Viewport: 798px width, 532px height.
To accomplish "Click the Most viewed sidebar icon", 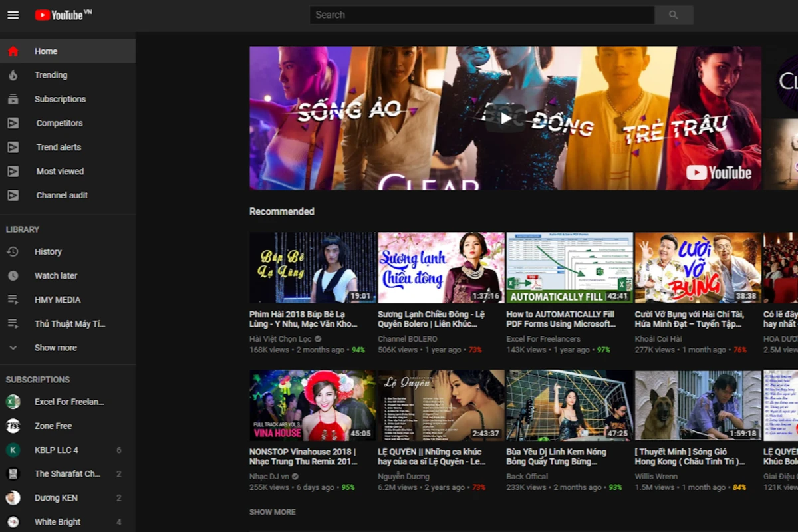I will click(13, 171).
